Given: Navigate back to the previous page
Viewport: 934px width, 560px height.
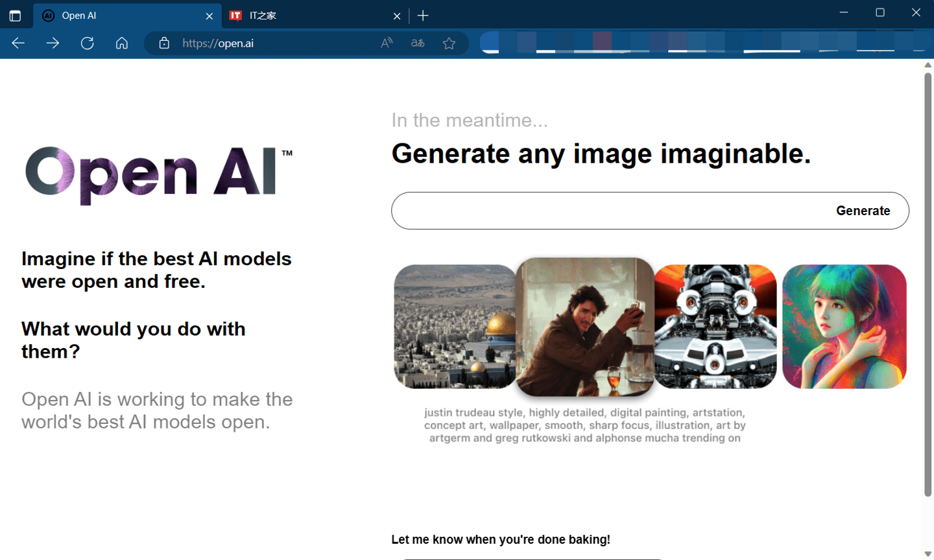Looking at the screenshot, I should tap(18, 43).
